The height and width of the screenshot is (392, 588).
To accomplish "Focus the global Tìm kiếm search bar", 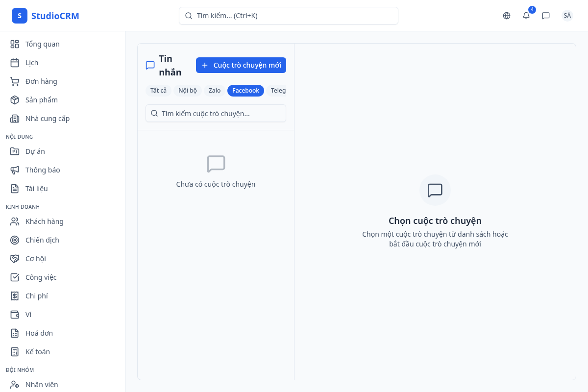I will click(288, 15).
